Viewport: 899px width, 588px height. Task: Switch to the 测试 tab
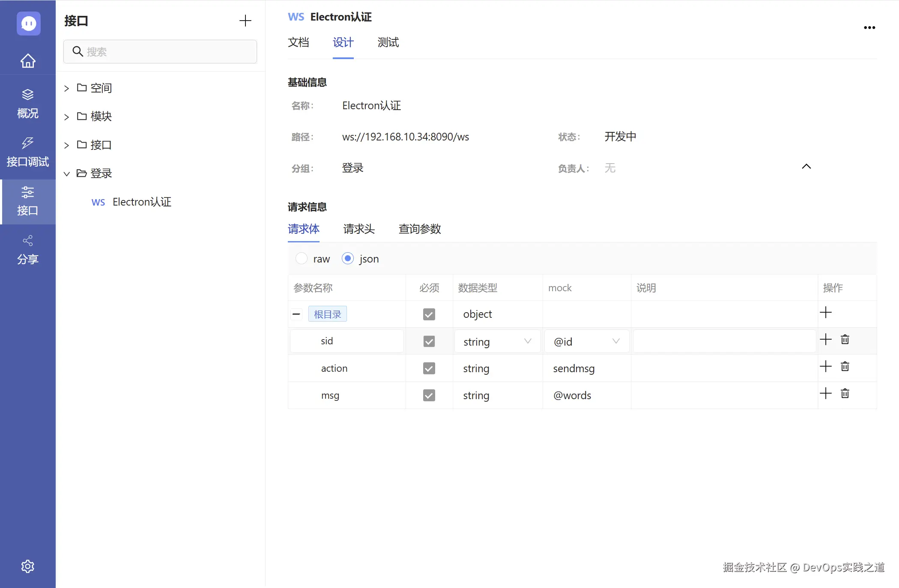(388, 43)
